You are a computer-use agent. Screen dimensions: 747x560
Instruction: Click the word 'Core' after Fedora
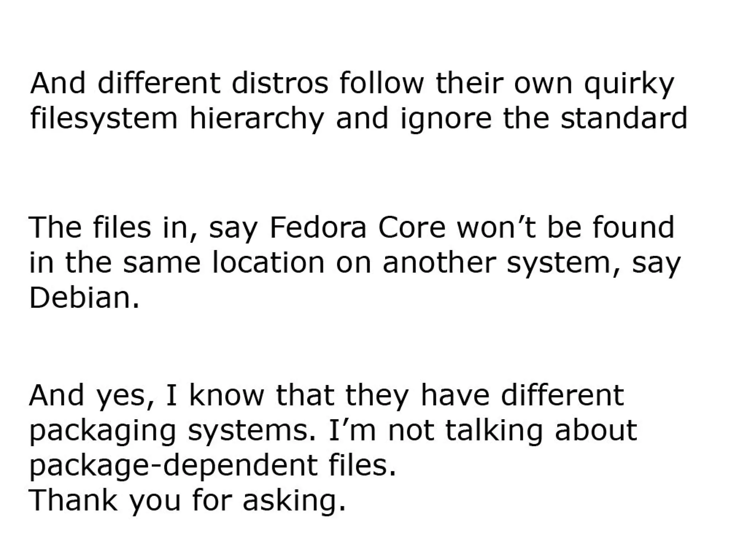[x=412, y=227]
